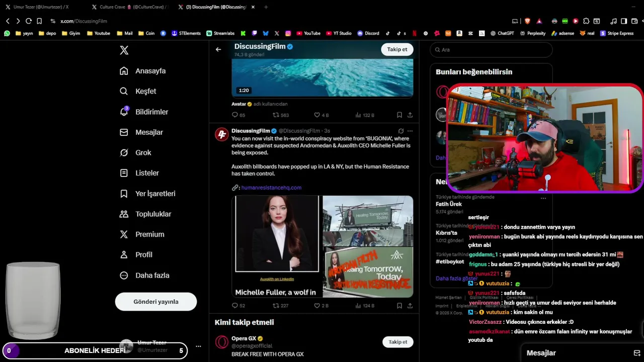This screenshot has height=362, width=644.
Task: Click the WhatsApp bookmark icon
Action: click(7, 33)
